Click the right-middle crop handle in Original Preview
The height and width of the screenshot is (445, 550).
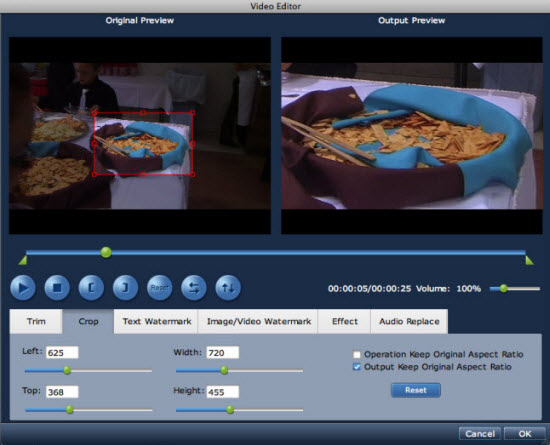click(193, 143)
